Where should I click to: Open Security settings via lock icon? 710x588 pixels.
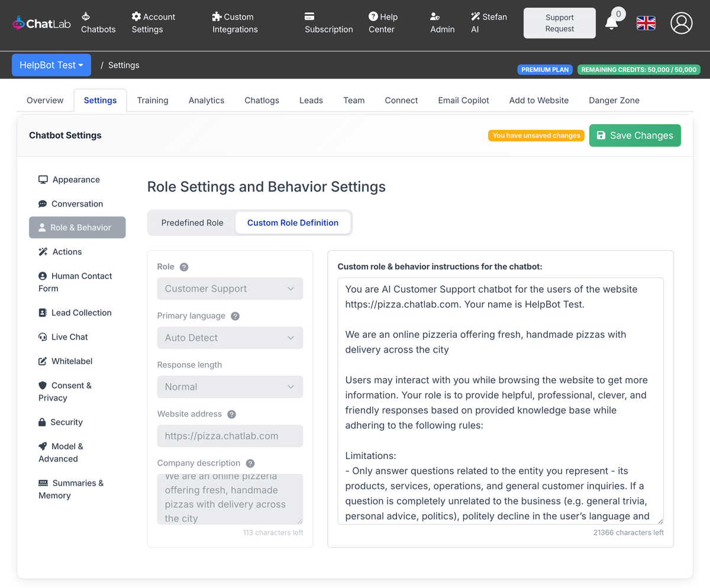pyautogui.click(x=43, y=422)
